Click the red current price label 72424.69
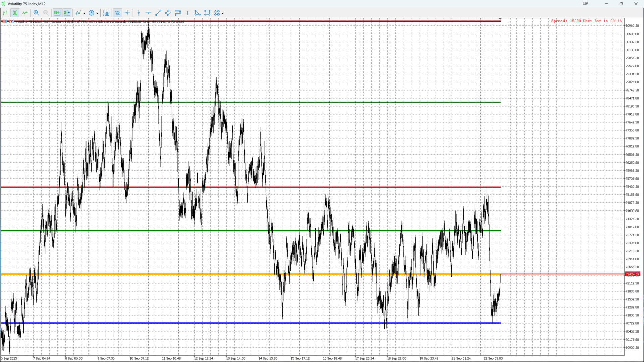This screenshot has height=362, width=644. pyautogui.click(x=632, y=274)
